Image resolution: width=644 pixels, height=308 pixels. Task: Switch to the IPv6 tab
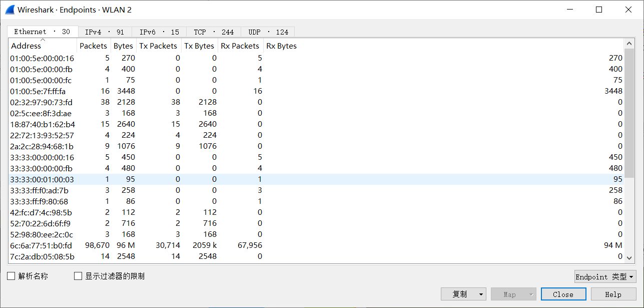pos(159,32)
